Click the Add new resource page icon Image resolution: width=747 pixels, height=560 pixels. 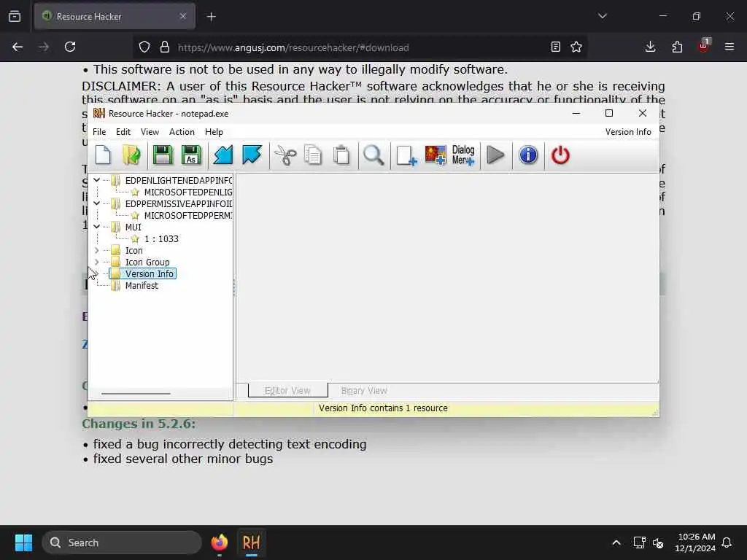(406, 155)
